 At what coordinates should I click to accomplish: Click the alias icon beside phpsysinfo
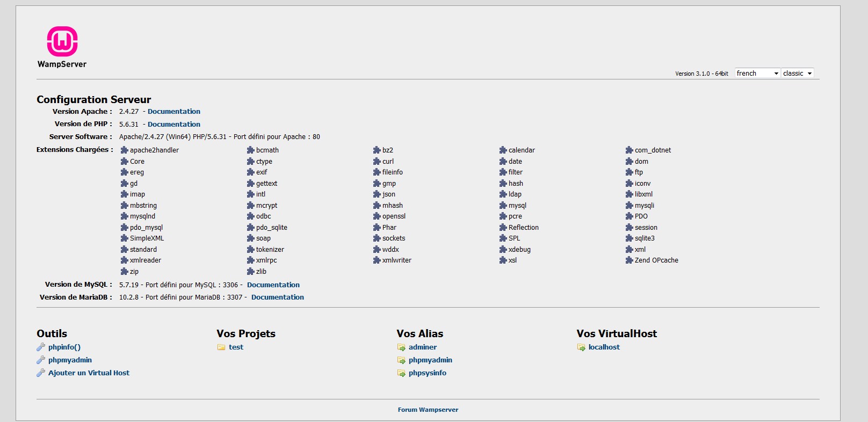pos(401,373)
